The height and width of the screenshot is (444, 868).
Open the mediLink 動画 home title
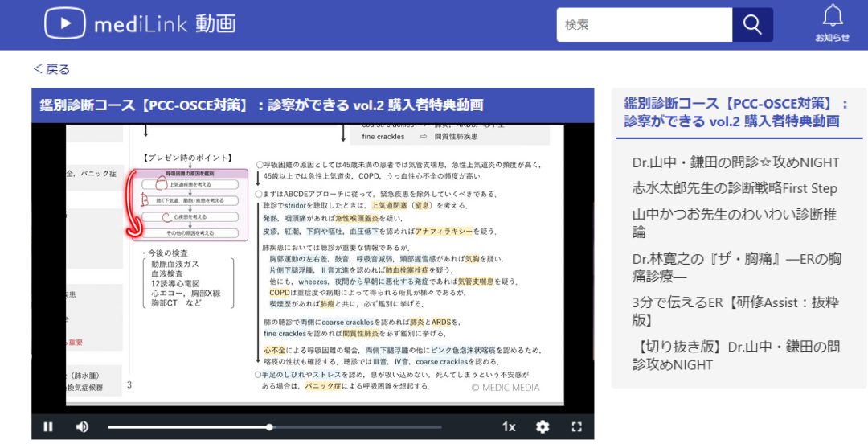[x=165, y=24]
